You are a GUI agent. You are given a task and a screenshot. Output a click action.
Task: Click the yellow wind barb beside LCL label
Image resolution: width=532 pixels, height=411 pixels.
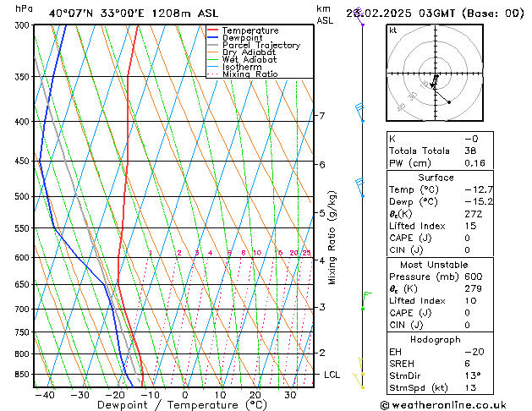coord(360,373)
